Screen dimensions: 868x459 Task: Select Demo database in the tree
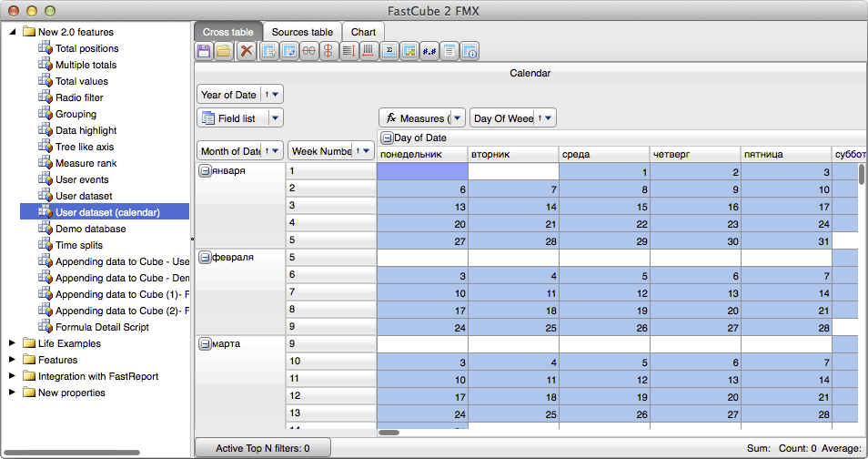click(91, 229)
